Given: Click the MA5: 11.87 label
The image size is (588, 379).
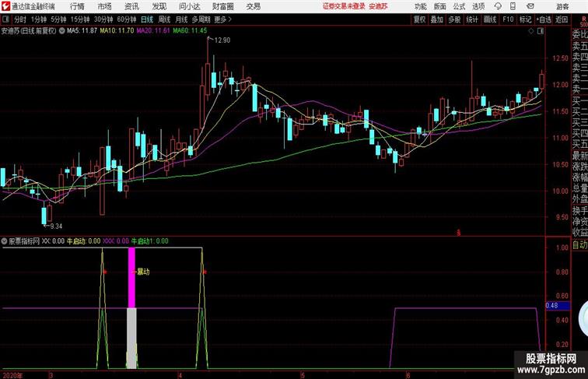Looking at the screenshot, I should 82,31.
